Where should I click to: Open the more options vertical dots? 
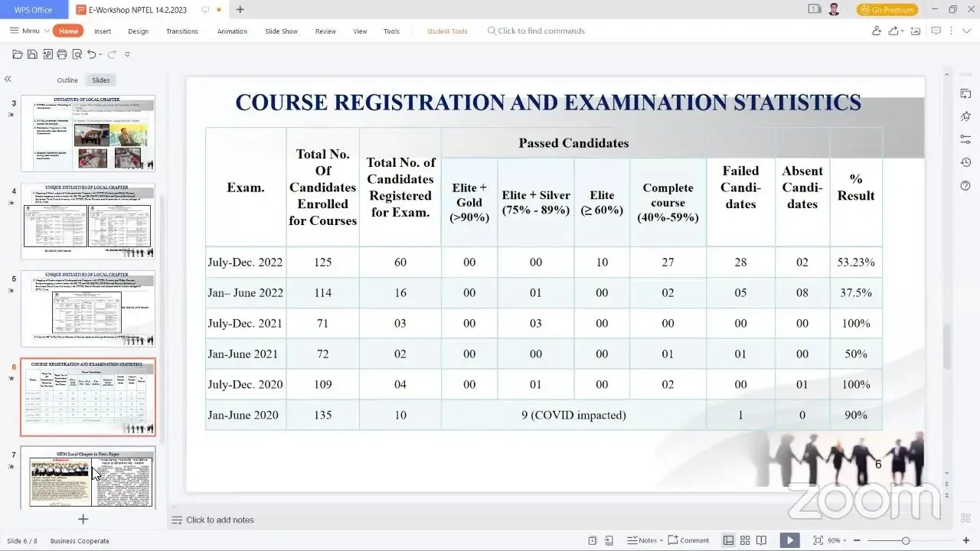point(952,31)
